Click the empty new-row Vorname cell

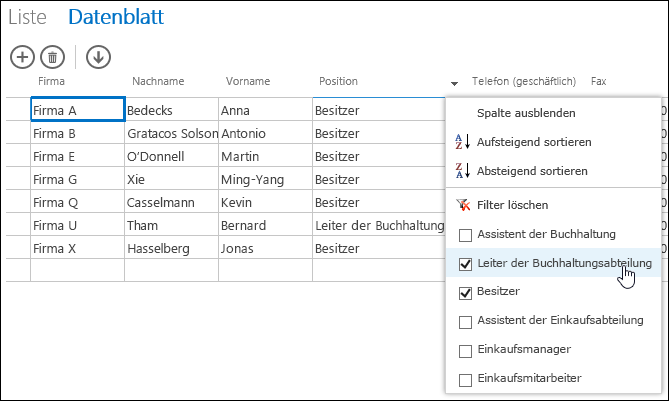265,270
